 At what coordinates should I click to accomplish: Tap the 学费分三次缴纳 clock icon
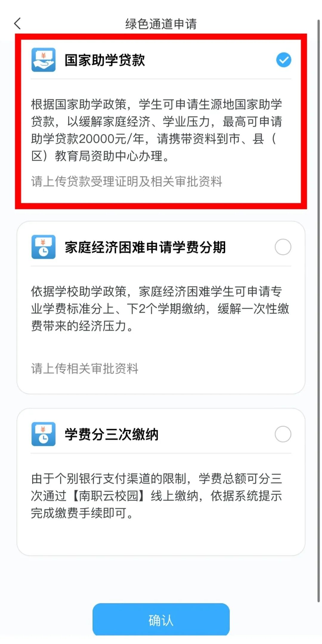click(x=44, y=434)
